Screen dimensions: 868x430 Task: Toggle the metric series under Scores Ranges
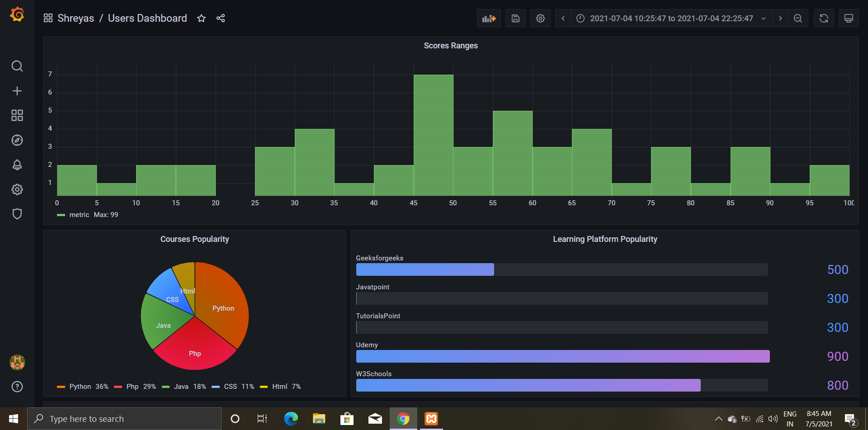[79, 214]
